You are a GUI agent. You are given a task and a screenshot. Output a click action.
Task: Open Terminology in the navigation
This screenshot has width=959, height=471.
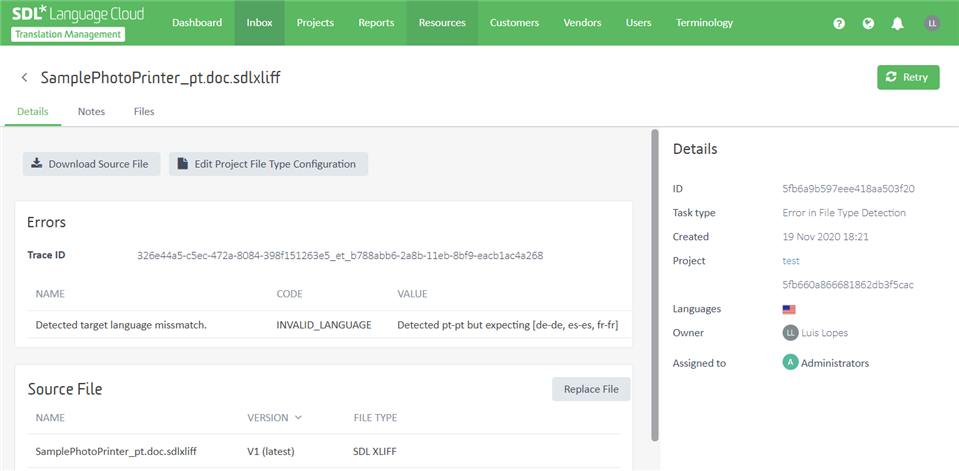[x=704, y=23]
